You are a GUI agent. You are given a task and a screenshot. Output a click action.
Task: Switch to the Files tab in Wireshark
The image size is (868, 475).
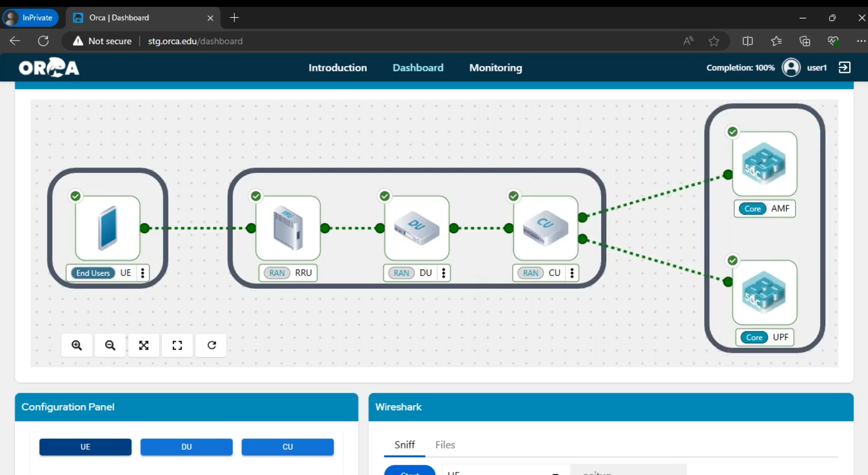point(445,445)
